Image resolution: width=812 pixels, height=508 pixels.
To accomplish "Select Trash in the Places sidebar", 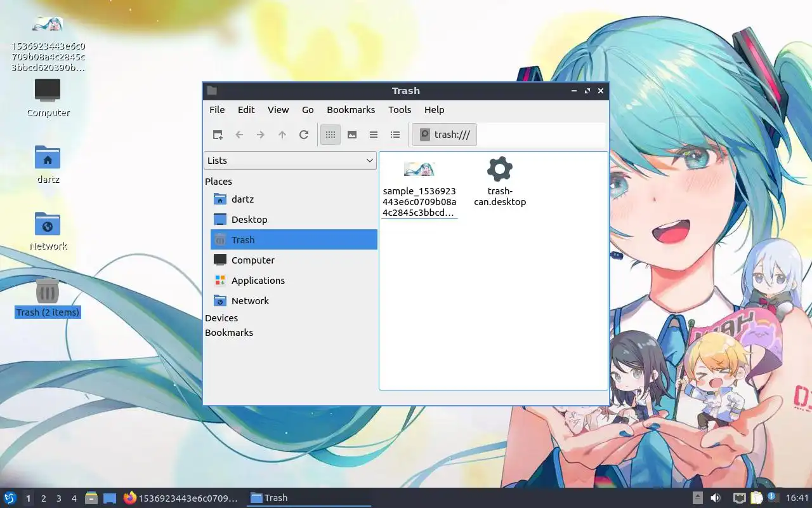I will 294,240.
